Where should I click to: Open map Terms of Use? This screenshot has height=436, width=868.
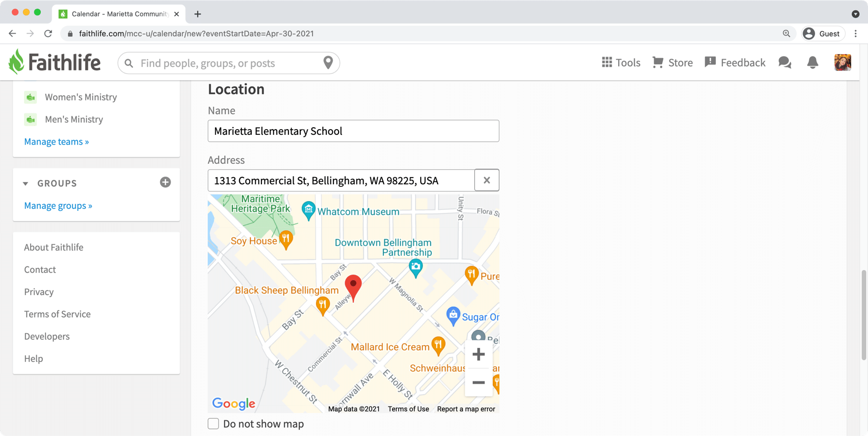tap(408, 409)
